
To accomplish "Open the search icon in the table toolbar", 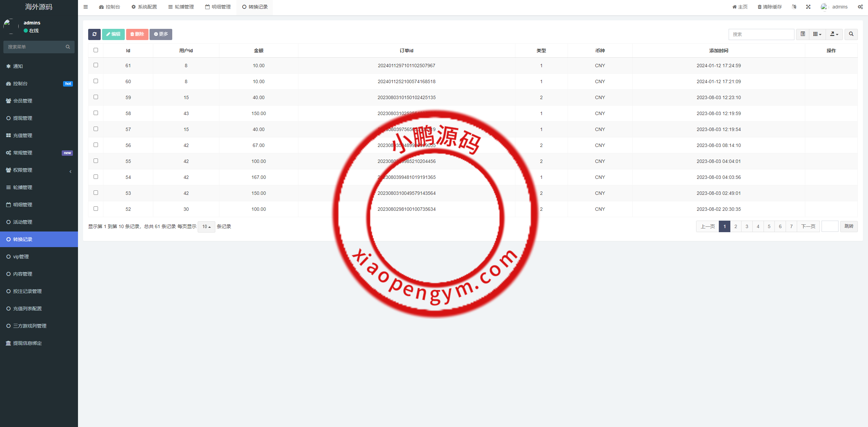I will click(x=851, y=34).
